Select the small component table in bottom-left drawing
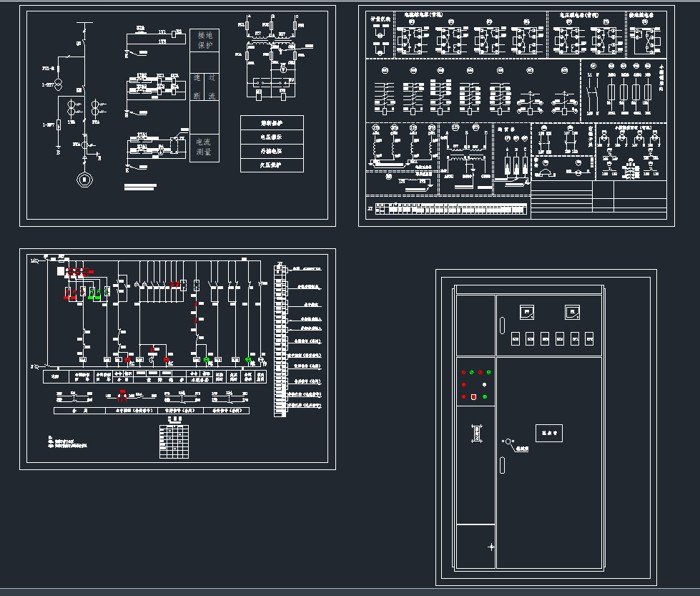The image size is (700, 596). click(174, 441)
